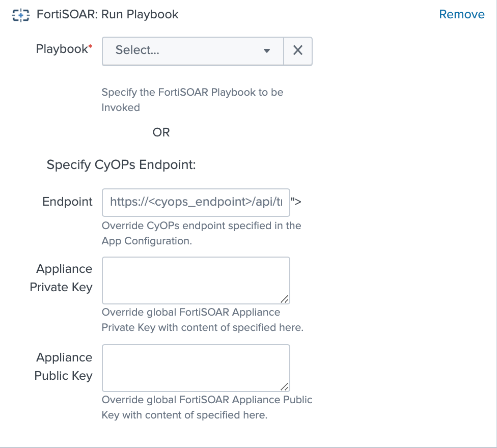
Task: Click the Playbook dropdown arrow
Action: click(x=266, y=51)
